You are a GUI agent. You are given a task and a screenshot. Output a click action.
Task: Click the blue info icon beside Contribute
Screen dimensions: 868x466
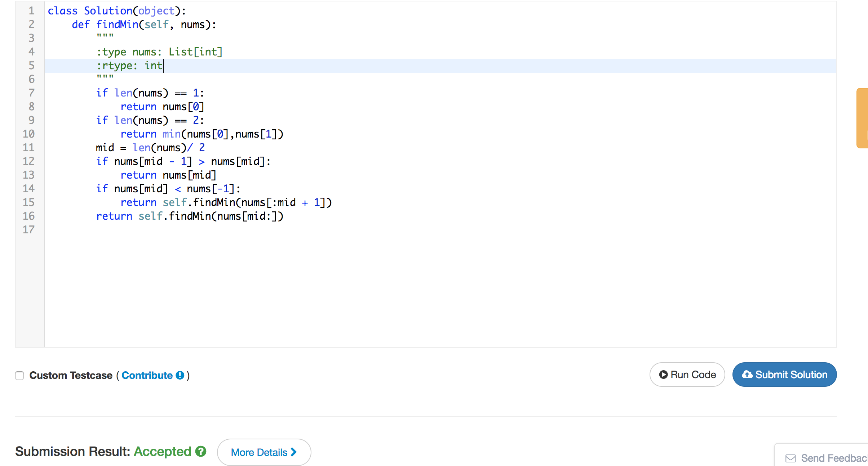tap(180, 375)
